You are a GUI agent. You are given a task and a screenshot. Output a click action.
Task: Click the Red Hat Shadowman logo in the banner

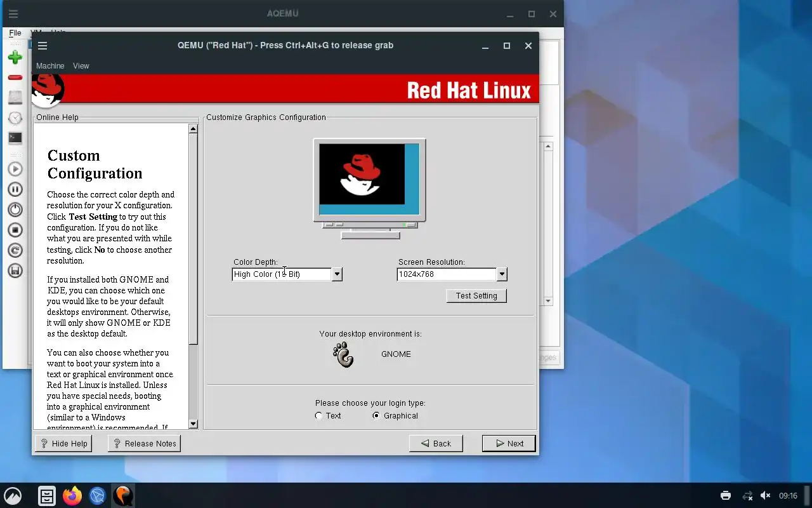pos(48,90)
